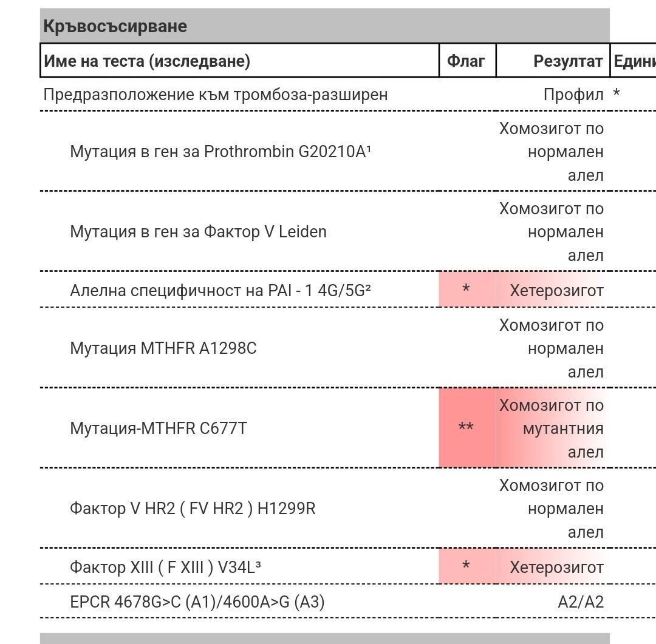Click the double-asterisk flag for MTHFR C677T
Screen dimensions: 656x644
pos(466,428)
